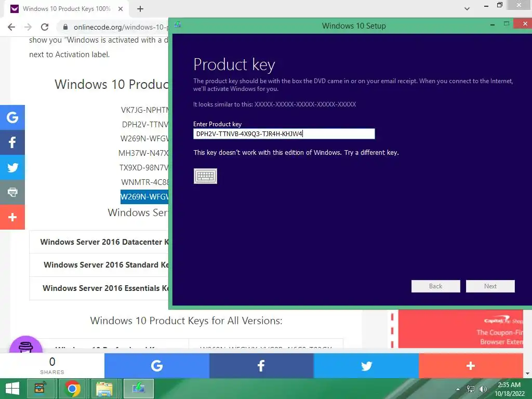Click the Print icon in the left sidebar
The width and height of the screenshot is (532, 399).
tap(12, 192)
